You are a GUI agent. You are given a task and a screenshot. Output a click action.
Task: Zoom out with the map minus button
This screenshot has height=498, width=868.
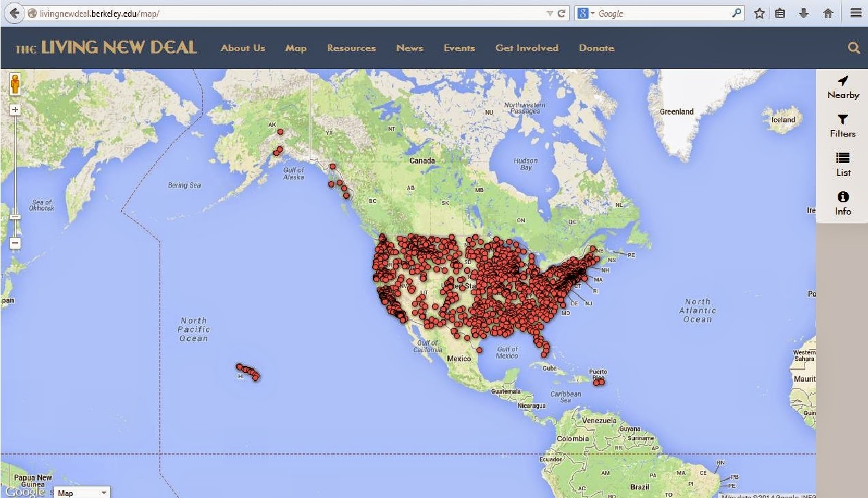[15, 244]
